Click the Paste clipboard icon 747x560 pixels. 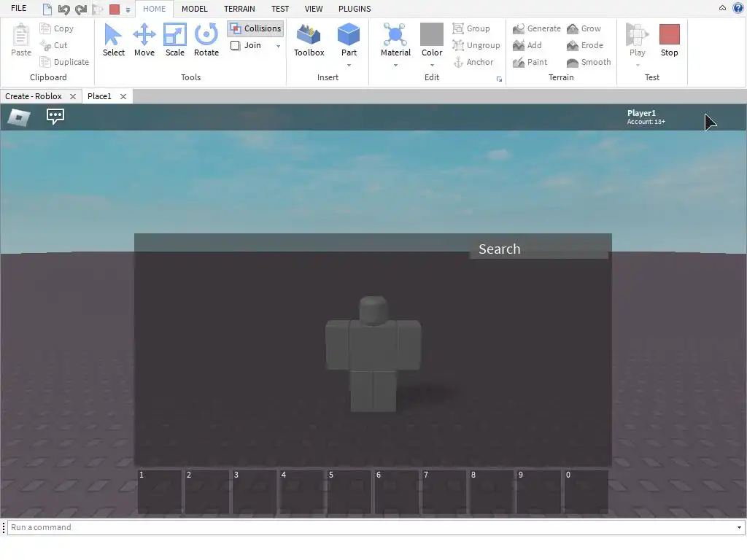click(21, 34)
